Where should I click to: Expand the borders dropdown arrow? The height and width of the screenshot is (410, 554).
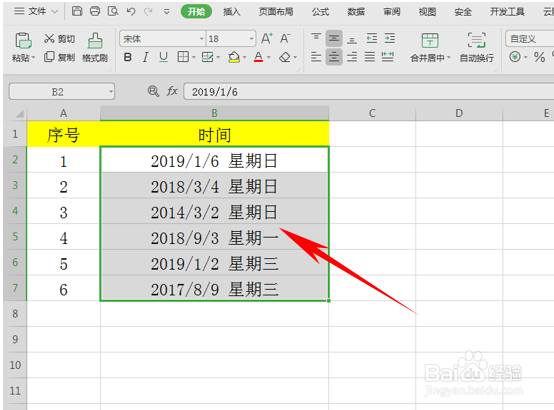point(194,57)
